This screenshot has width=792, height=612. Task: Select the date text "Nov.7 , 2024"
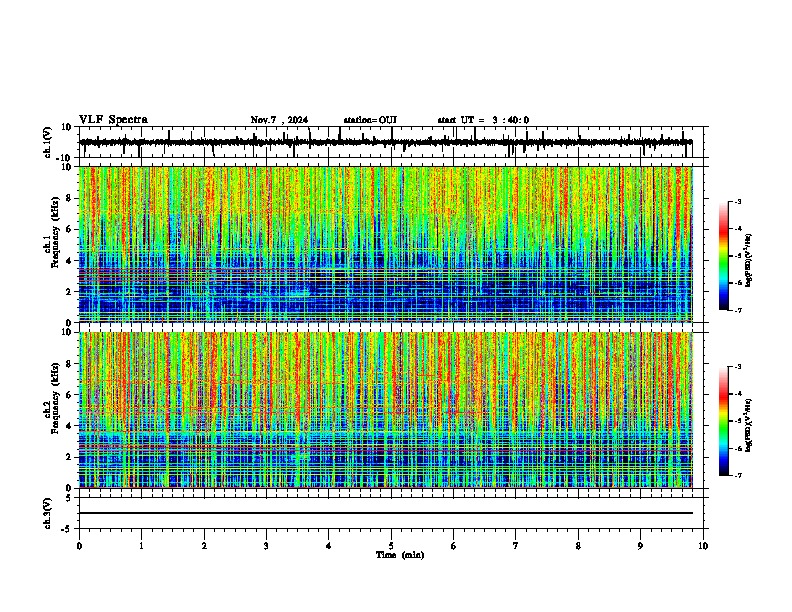click(279, 120)
